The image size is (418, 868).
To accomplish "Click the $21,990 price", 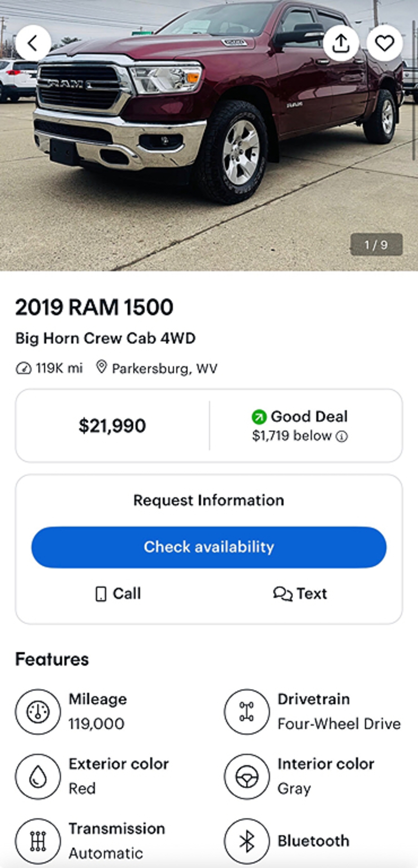I will tap(112, 426).
